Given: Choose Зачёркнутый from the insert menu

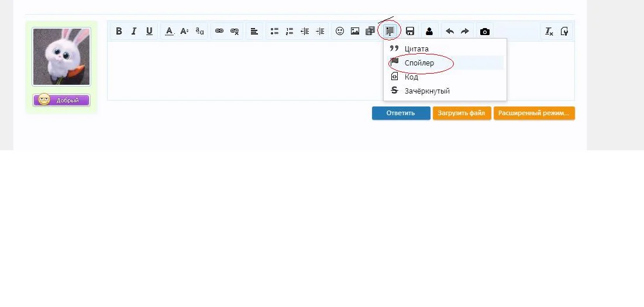Looking at the screenshot, I should (445, 91).
